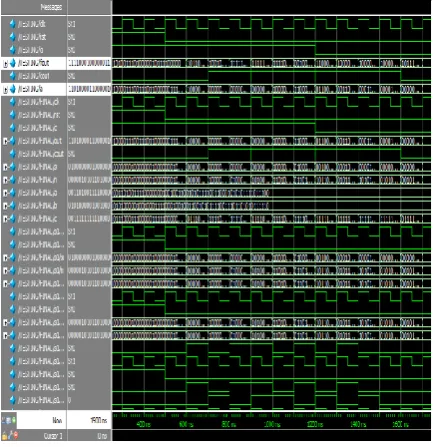Toggle the lock icon for Cursor 1
435x447 pixels.
4,435
